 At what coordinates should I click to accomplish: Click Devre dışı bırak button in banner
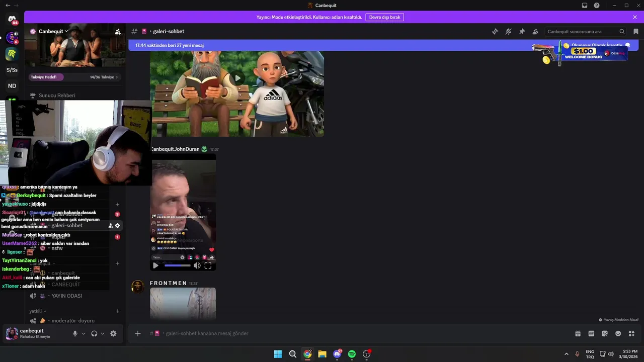[384, 17]
